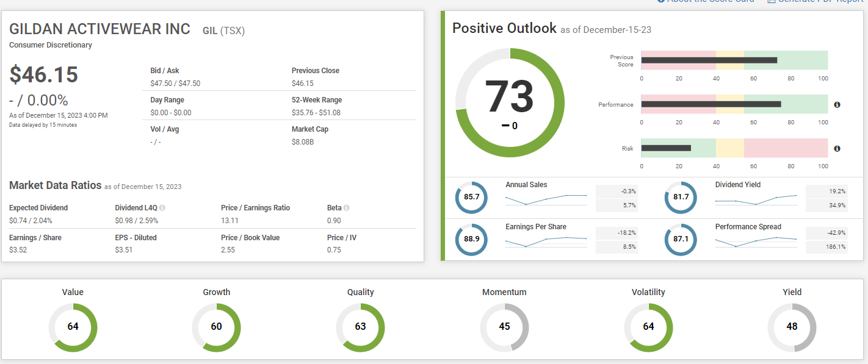Click the GIL (TSX) ticker symbol
868x364 pixels.
(x=223, y=30)
